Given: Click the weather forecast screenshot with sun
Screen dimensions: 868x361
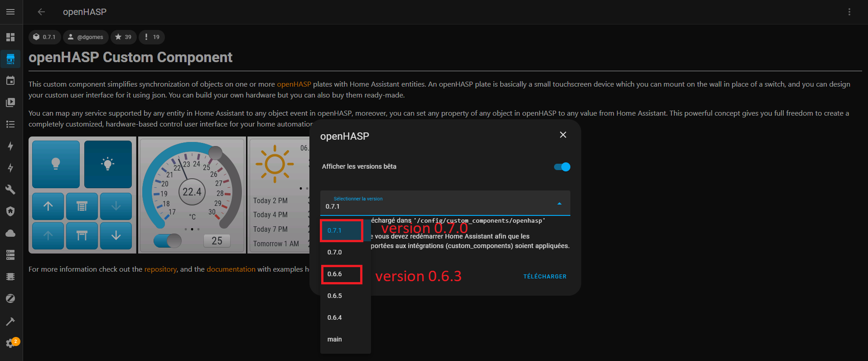Looking at the screenshot, I should click(x=278, y=195).
